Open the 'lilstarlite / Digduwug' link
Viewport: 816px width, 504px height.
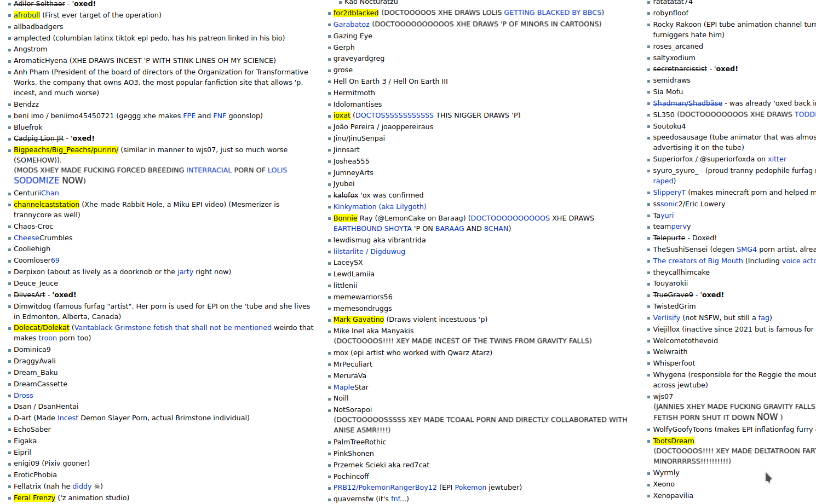click(x=369, y=251)
